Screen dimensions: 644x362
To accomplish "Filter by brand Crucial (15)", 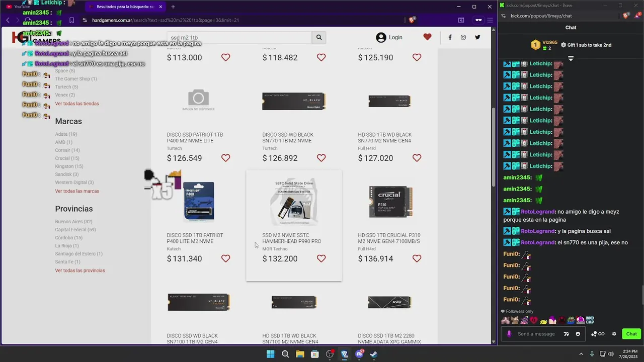I will tap(67, 158).
